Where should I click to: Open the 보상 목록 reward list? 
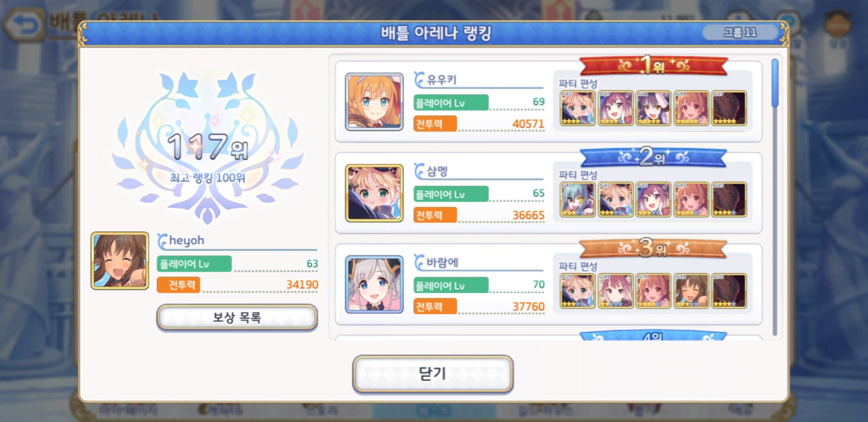point(237,317)
